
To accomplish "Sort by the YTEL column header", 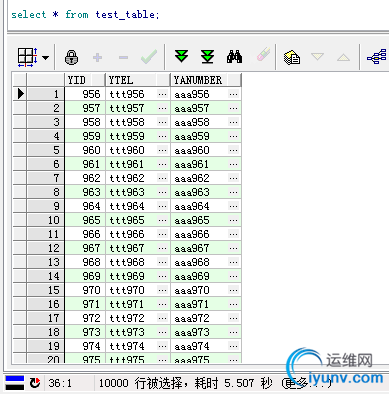I will click(138, 80).
